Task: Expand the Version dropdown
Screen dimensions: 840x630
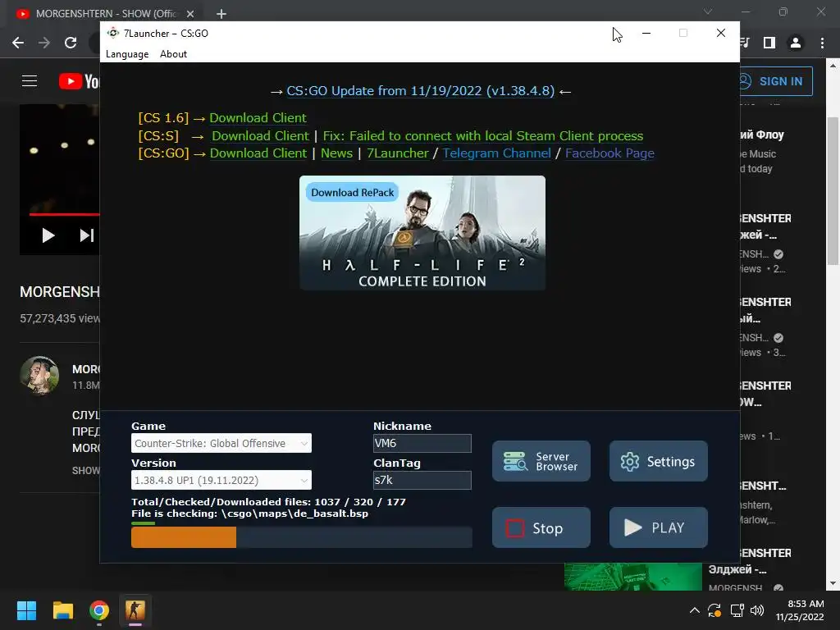Action: point(221,480)
